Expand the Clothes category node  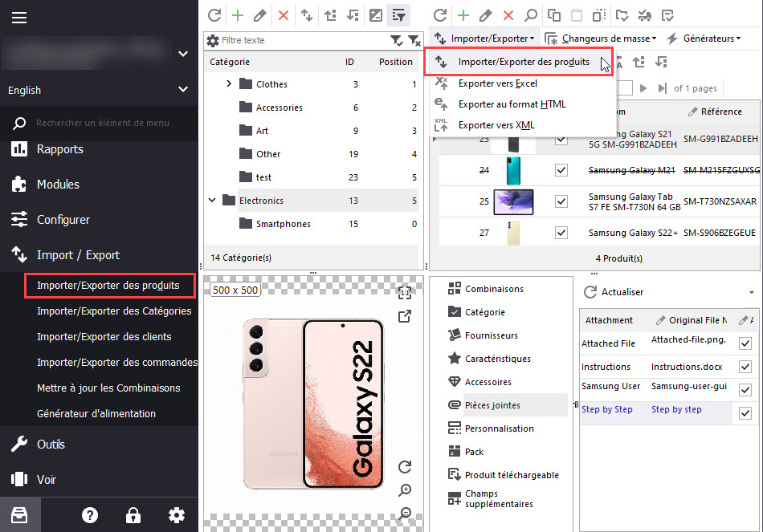pos(229,83)
